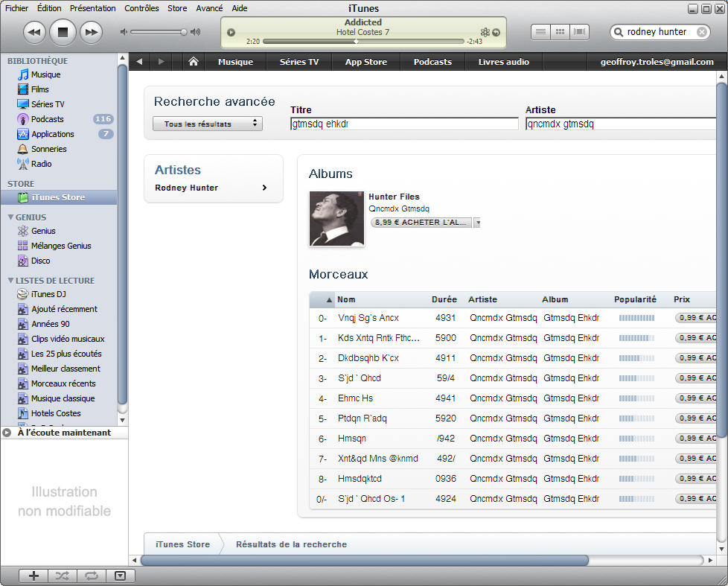Viewport: 728px width, 586px height.
Task: Toggle shuffle mode at bottom bar
Action: pos(63,576)
